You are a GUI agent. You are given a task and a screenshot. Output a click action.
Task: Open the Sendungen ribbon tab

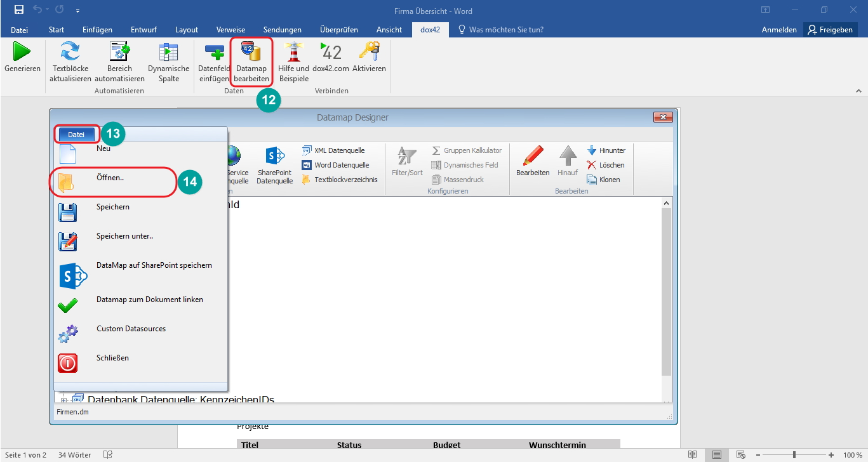(x=283, y=30)
